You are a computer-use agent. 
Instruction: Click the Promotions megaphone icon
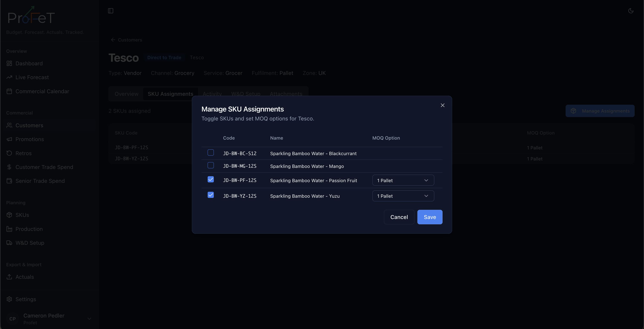click(9, 139)
